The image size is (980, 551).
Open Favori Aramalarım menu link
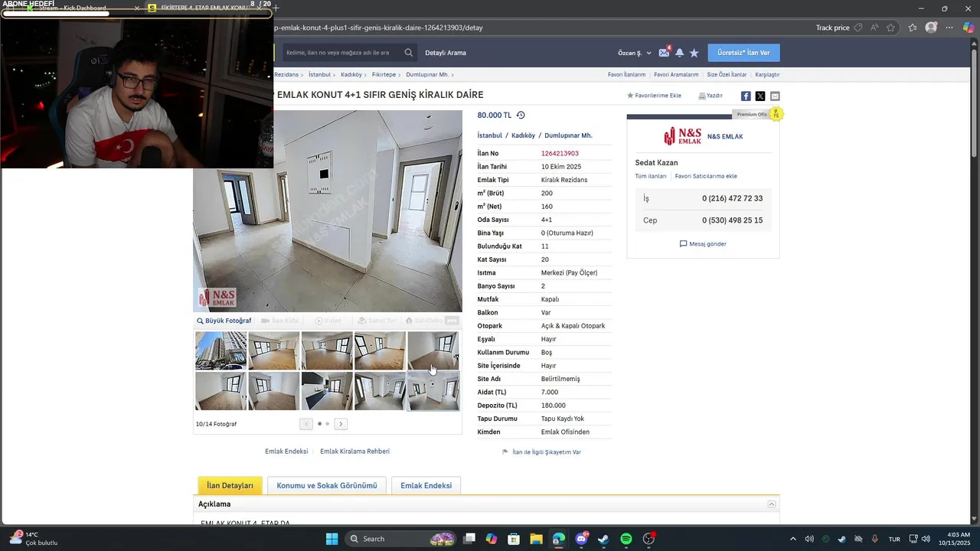coord(676,75)
